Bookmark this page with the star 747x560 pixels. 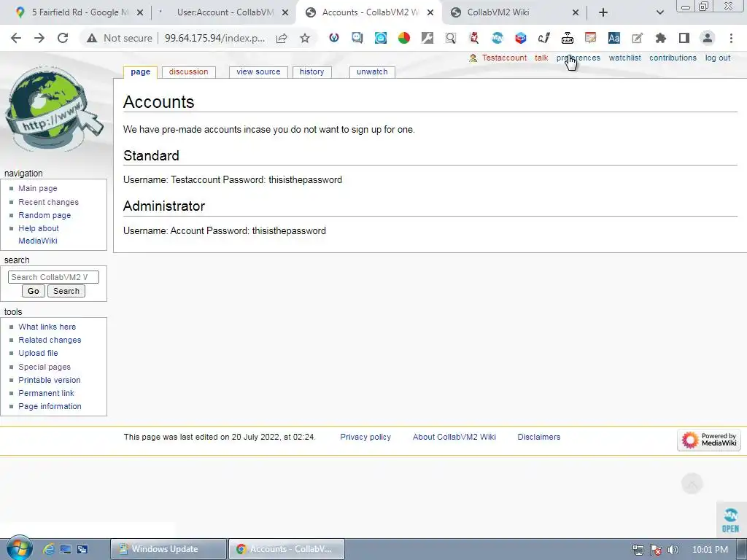[x=305, y=38]
